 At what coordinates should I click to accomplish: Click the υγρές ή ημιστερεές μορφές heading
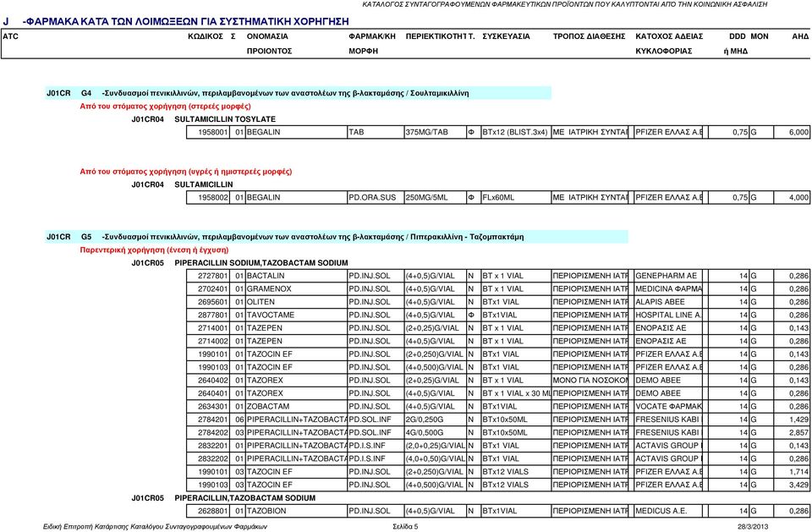186,172
